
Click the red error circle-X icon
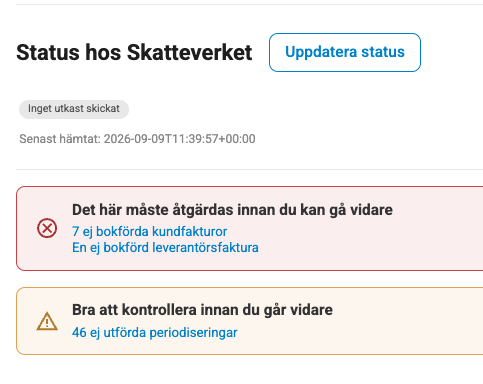(x=47, y=228)
